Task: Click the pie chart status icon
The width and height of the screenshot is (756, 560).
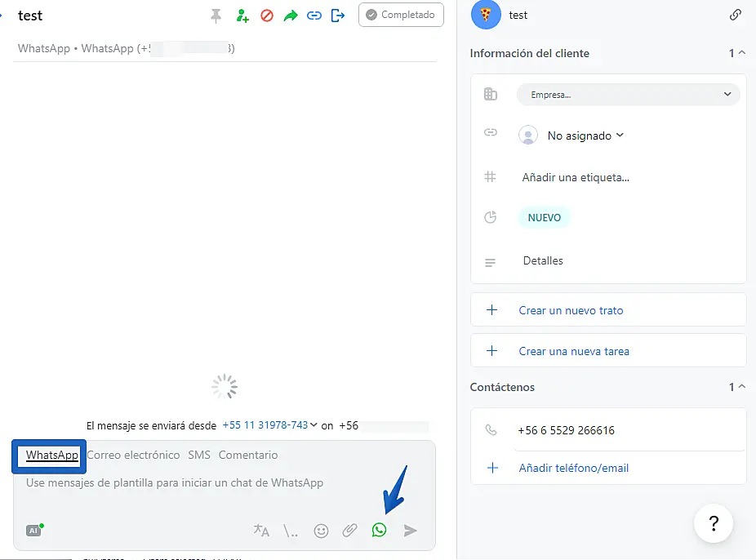Action: (491, 217)
